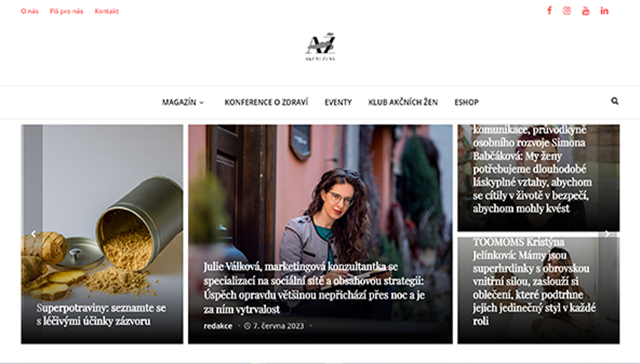Image resolution: width=640 pixels, height=364 pixels.
Task: Open the Superpotraviny zázvor article thumbnail
Action: point(102,234)
